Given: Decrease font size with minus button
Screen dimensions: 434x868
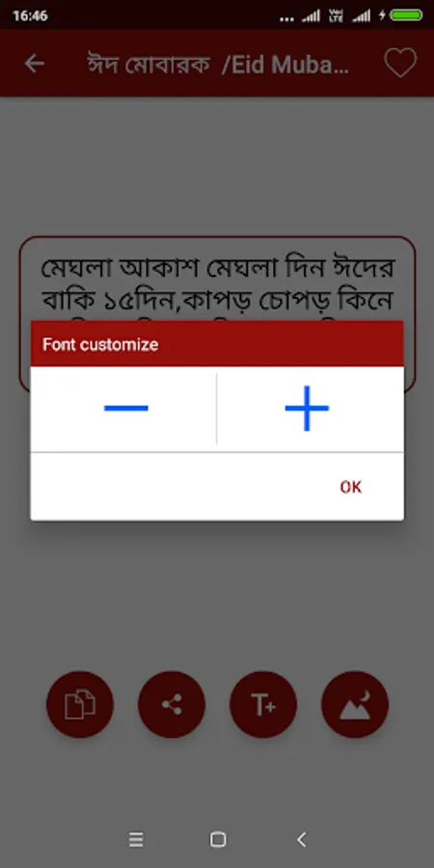Looking at the screenshot, I should [126, 409].
